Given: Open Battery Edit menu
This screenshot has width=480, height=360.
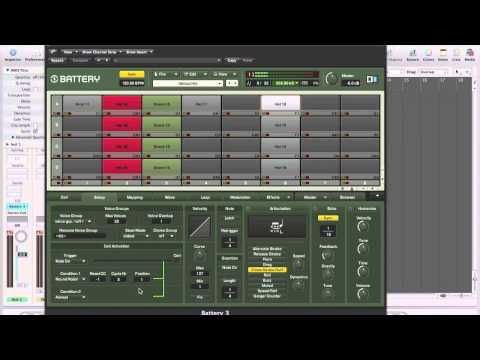Looking at the screenshot, I should click(x=195, y=74).
